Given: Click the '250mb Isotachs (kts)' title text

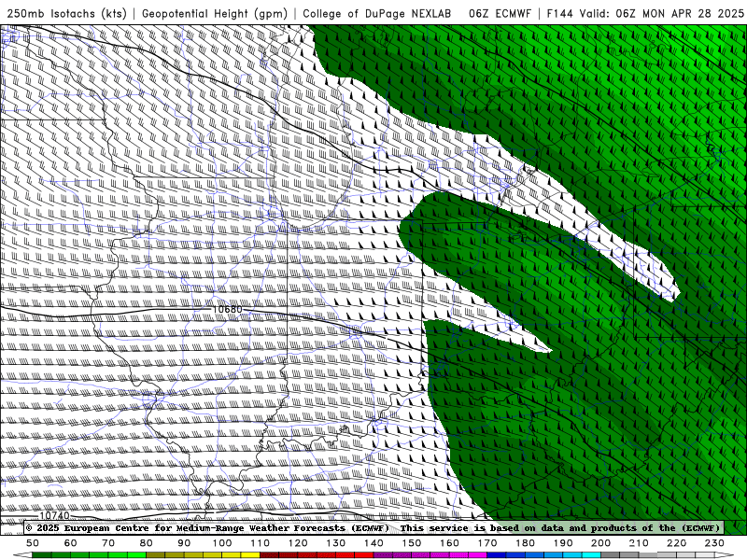Looking at the screenshot, I should 66,13.
